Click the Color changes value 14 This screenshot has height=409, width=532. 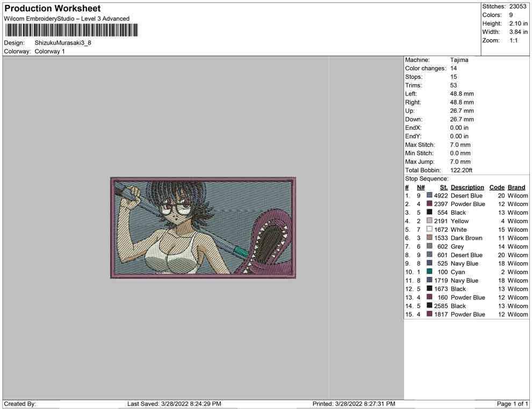pyautogui.click(x=454, y=69)
